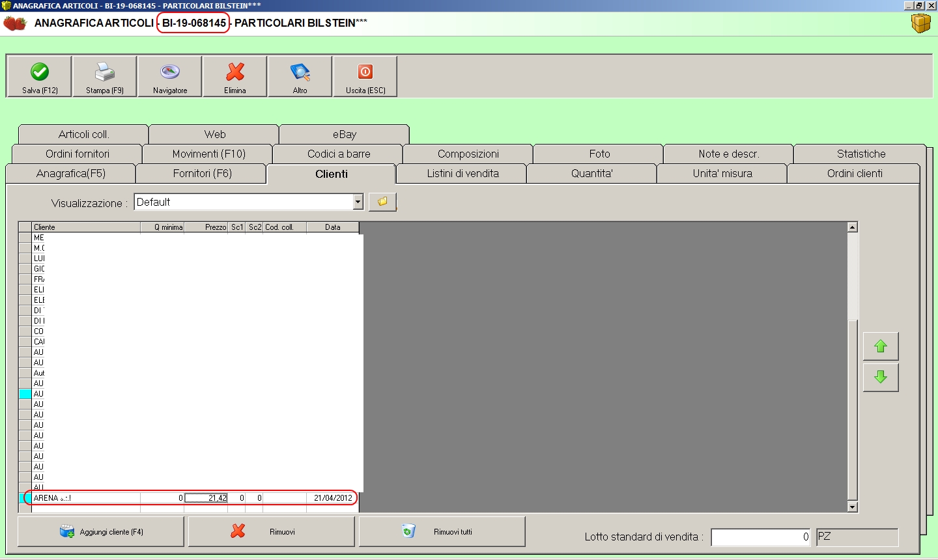Click the 21/04/2012 date cell
938x560 pixels.
[333, 498]
